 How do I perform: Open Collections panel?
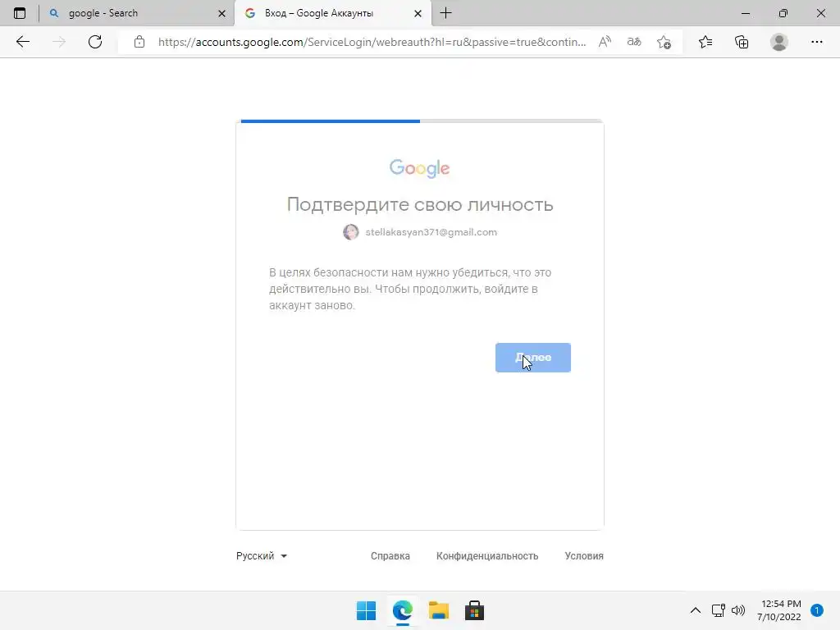click(x=742, y=42)
